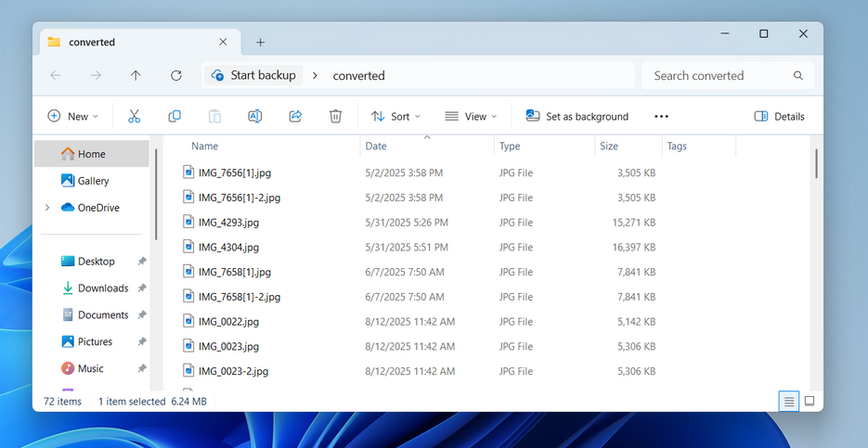Screen dimensions: 868x448
Task: Navigate up one folder level
Action: point(136,75)
